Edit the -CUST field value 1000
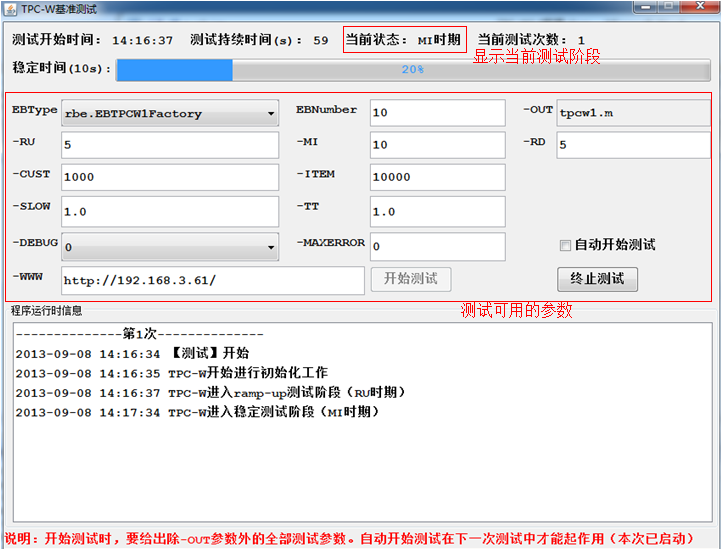 tap(170, 177)
